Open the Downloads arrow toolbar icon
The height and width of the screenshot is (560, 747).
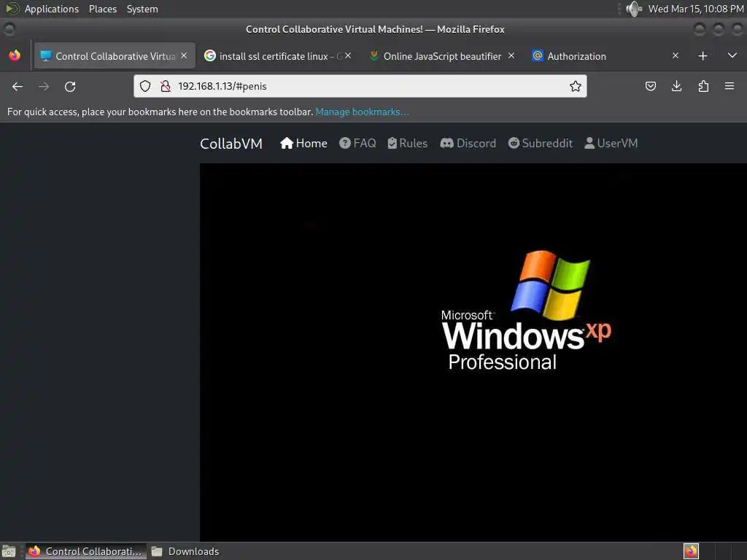pos(676,86)
